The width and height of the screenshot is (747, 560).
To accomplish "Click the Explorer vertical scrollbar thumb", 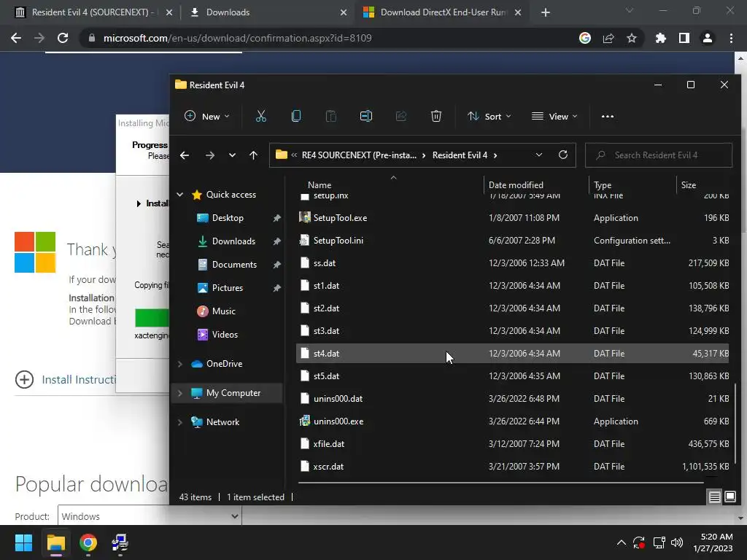I will coord(736,423).
